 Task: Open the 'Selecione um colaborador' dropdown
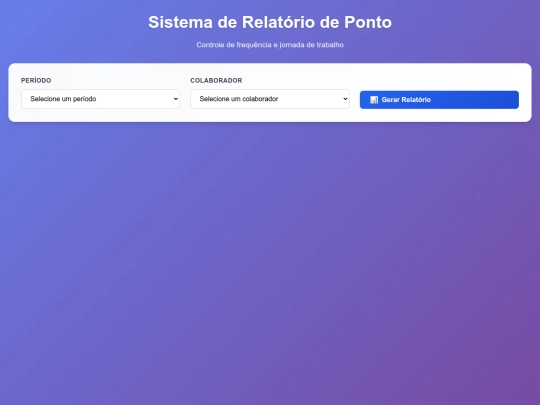coord(270,99)
